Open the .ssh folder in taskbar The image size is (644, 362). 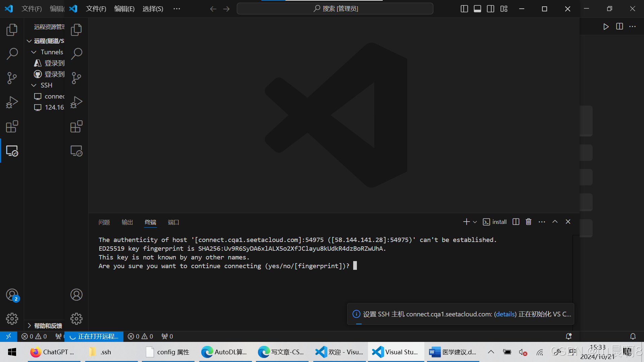point(111,352)
